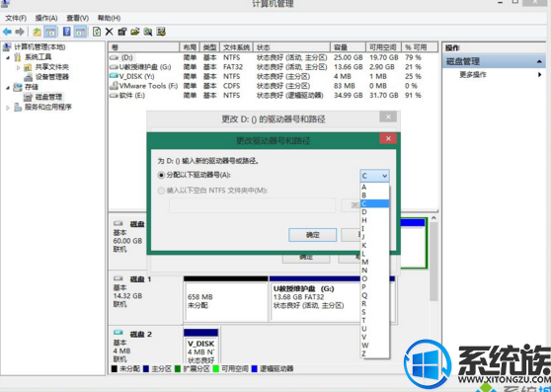
Task: Expand the 服务和应用程序 tree node
Action: tap(8, 108)
